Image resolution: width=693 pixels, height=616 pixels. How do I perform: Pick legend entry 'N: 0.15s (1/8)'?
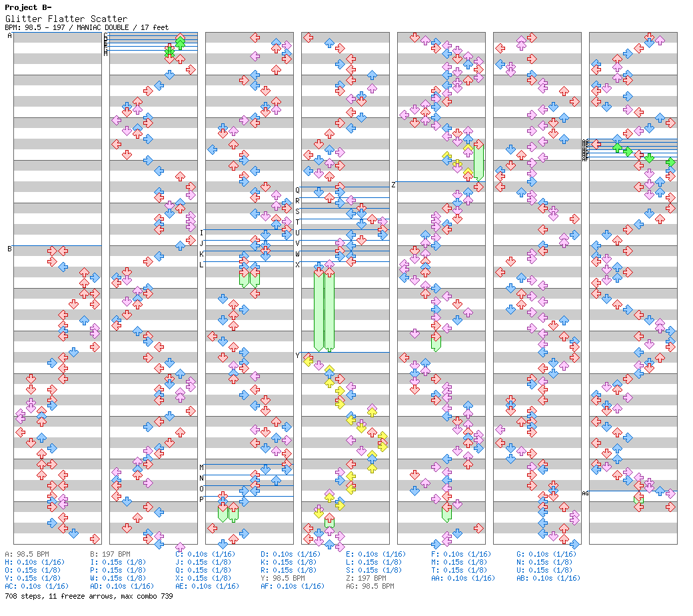(544, 562)
